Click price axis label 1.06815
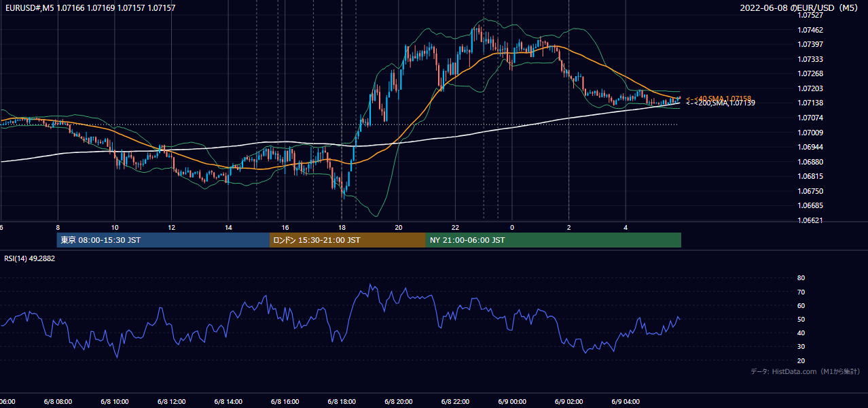 click(x=810, y=176)
